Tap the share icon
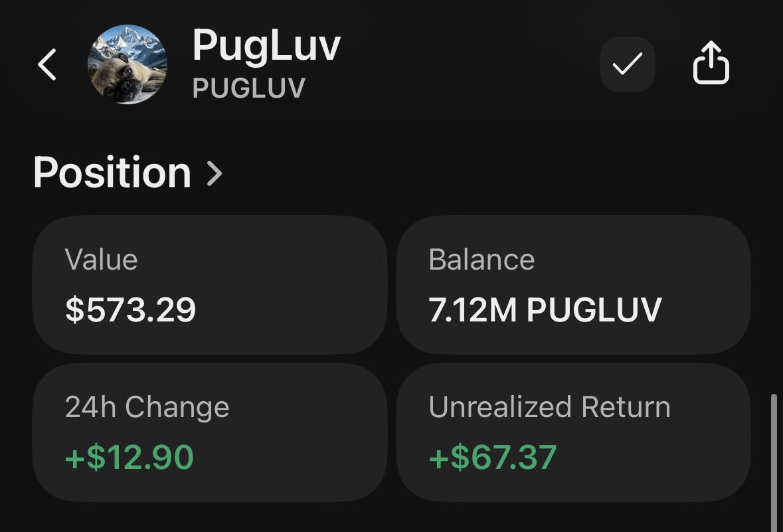The height and width of the screenshot is (532, 783). click(711, 64)
